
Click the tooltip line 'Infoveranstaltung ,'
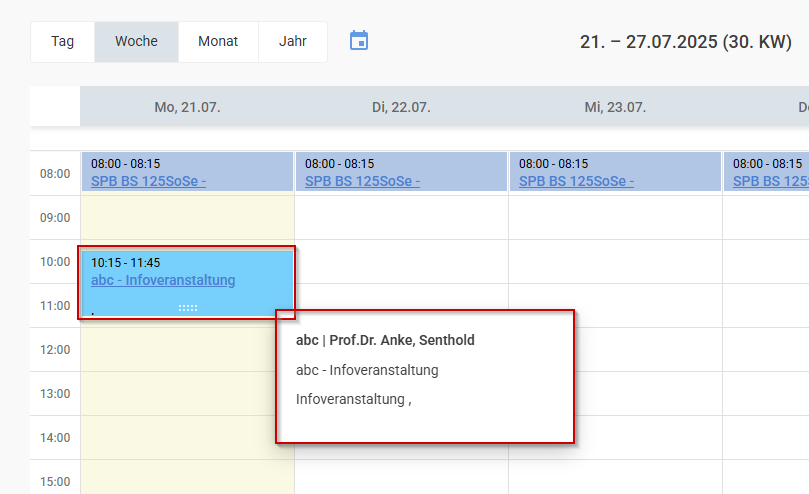[353, 399]
